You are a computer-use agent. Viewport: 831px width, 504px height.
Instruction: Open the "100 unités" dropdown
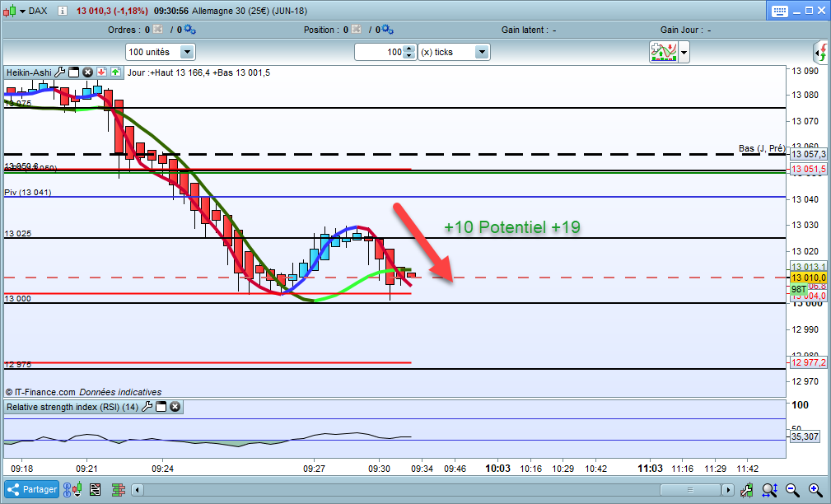coord(161,52)
